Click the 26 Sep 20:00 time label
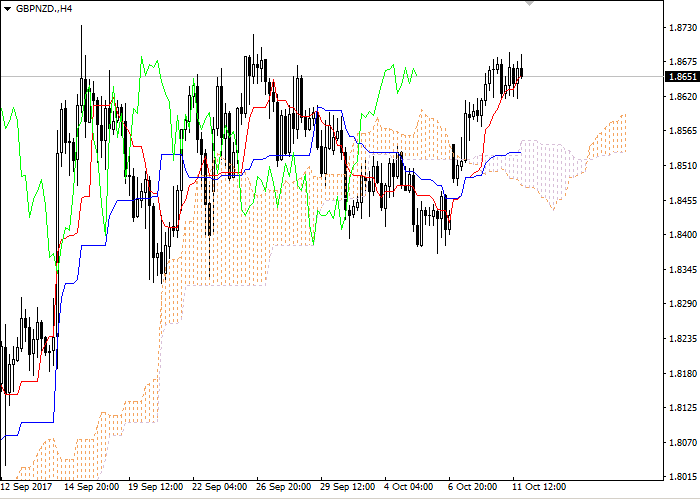 (284, 487)
